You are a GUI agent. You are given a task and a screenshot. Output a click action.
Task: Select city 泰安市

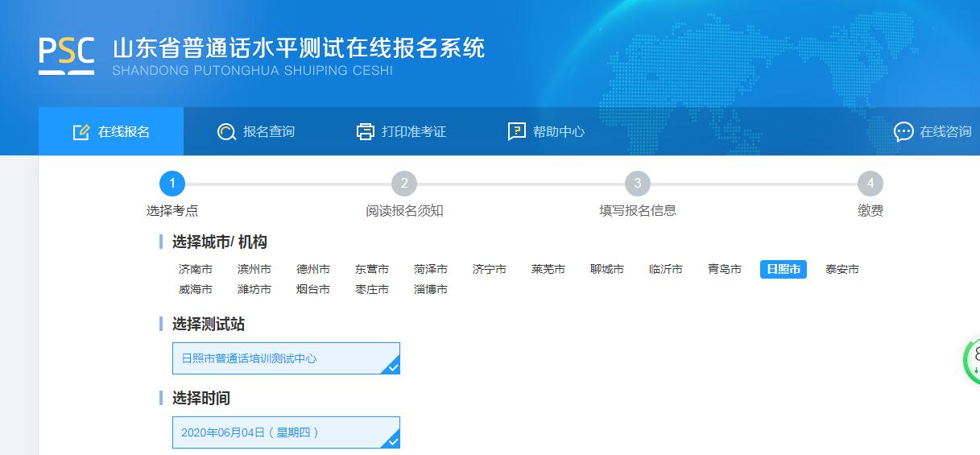(842, 269)
